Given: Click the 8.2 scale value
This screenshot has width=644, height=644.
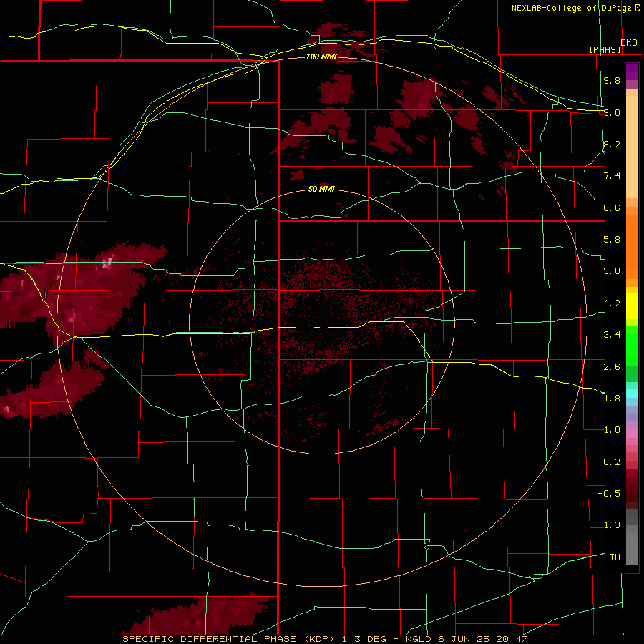Looking at the screenshot, I should point(612,144).
